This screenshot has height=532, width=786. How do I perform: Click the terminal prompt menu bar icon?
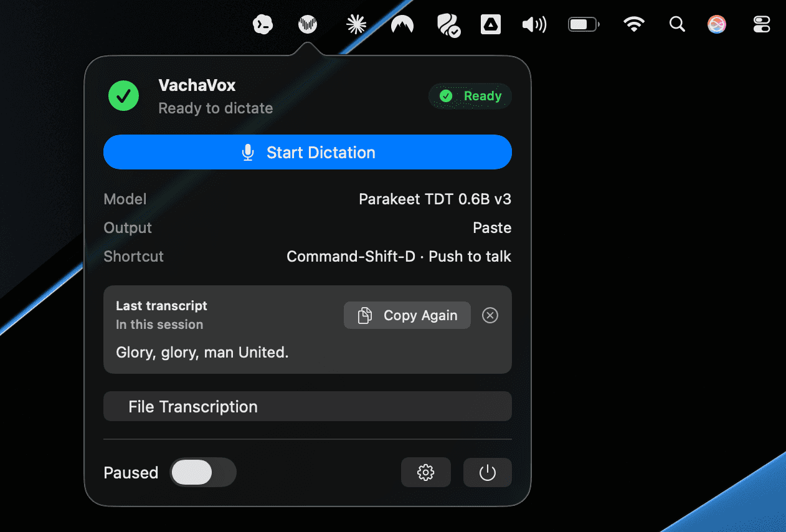click(x=263, y=25)
